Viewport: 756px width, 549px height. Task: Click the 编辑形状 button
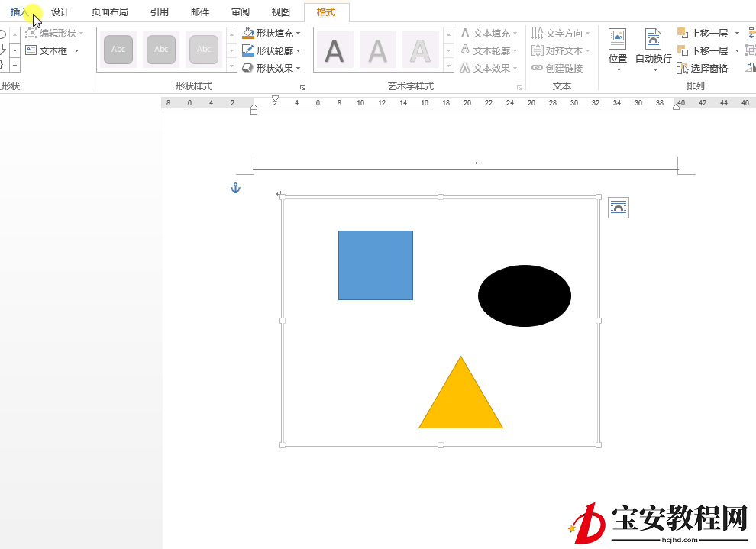54,34
